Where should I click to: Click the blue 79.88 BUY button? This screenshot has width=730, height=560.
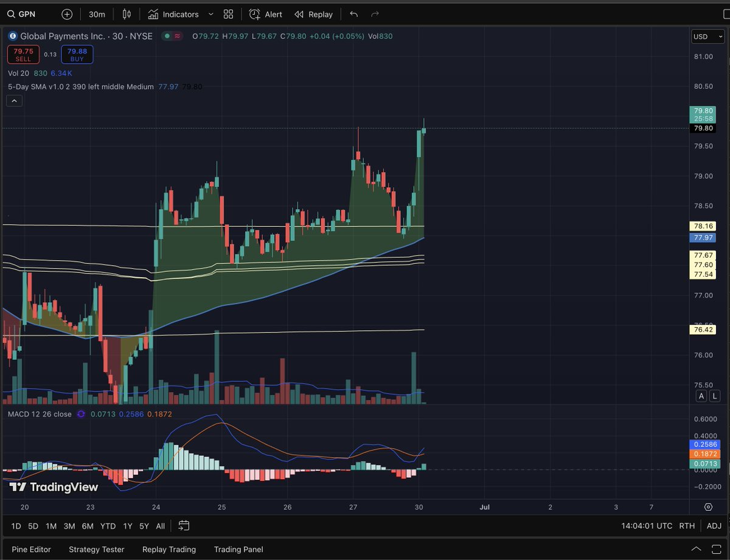point(77,54)
